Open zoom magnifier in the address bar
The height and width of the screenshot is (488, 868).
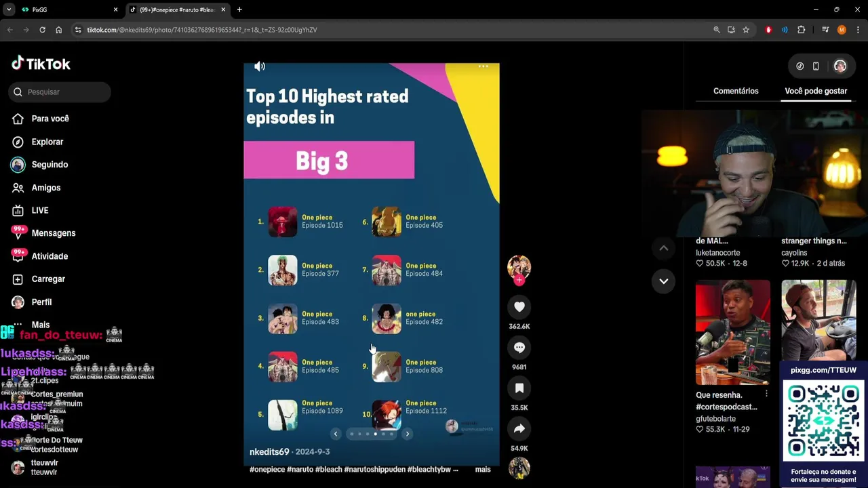click(717, 30)
